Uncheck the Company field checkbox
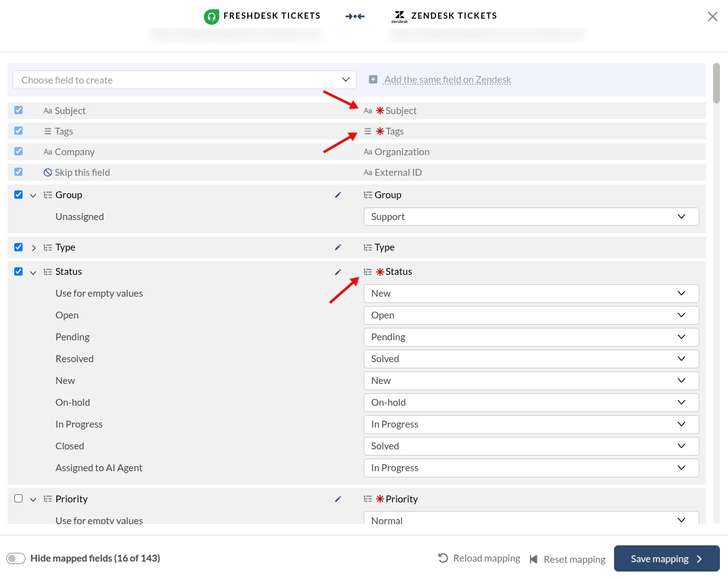The image size is (728, 579). point(18,151)
